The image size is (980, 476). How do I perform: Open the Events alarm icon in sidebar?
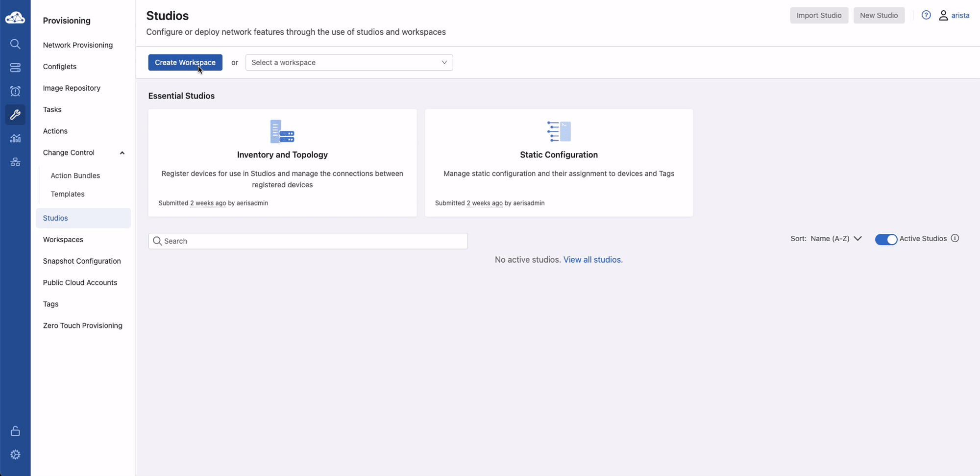tap(15, 91)
